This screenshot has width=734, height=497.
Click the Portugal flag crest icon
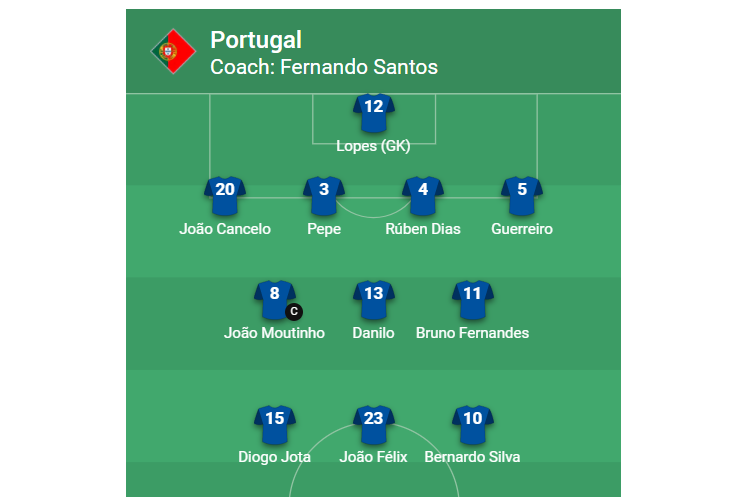coord(173,51)
